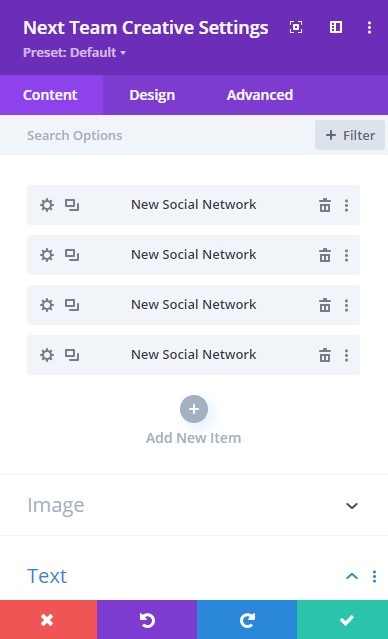Open settings gear of third Social Network item
The height and width of the screenshot is (639, 388).
pyautogui.click(x=47, y=305)
